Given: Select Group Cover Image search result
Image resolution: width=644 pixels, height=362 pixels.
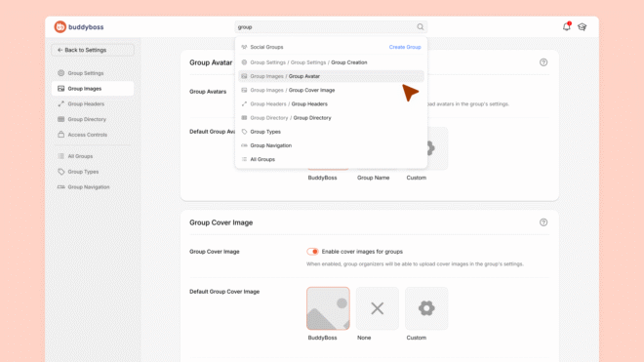Looking at the screenshot, I should pyautogui.click(x=331, y=90).
